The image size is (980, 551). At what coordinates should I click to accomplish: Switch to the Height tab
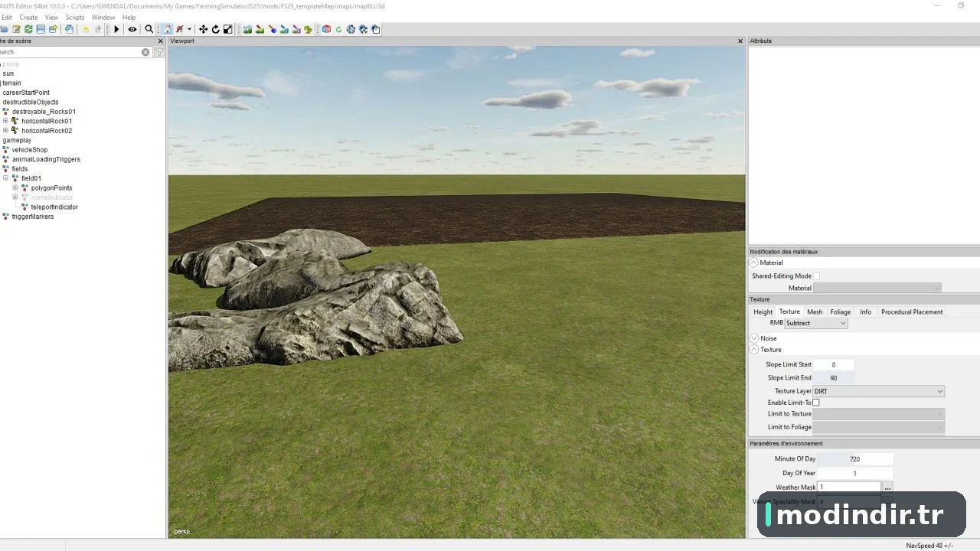pos(763,312)
